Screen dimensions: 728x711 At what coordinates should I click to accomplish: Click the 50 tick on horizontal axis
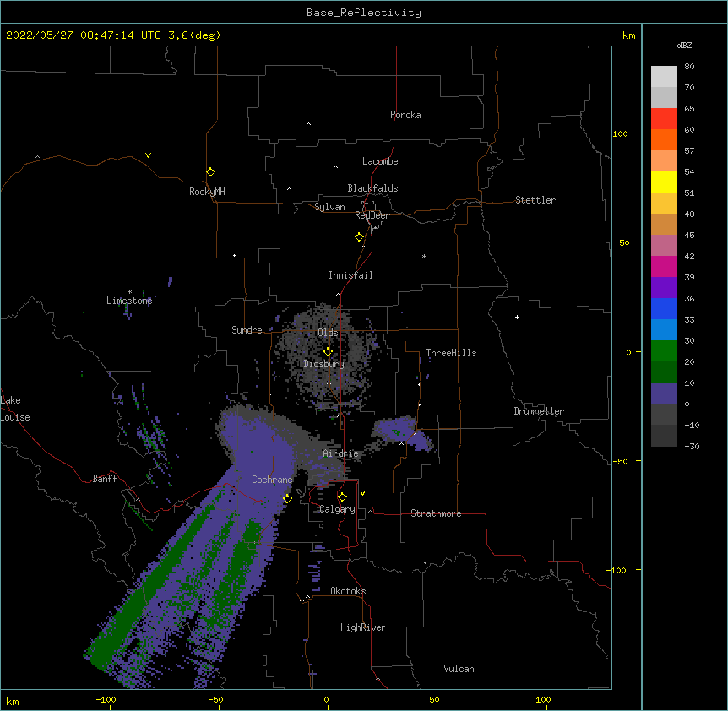(x=434, y=699)
